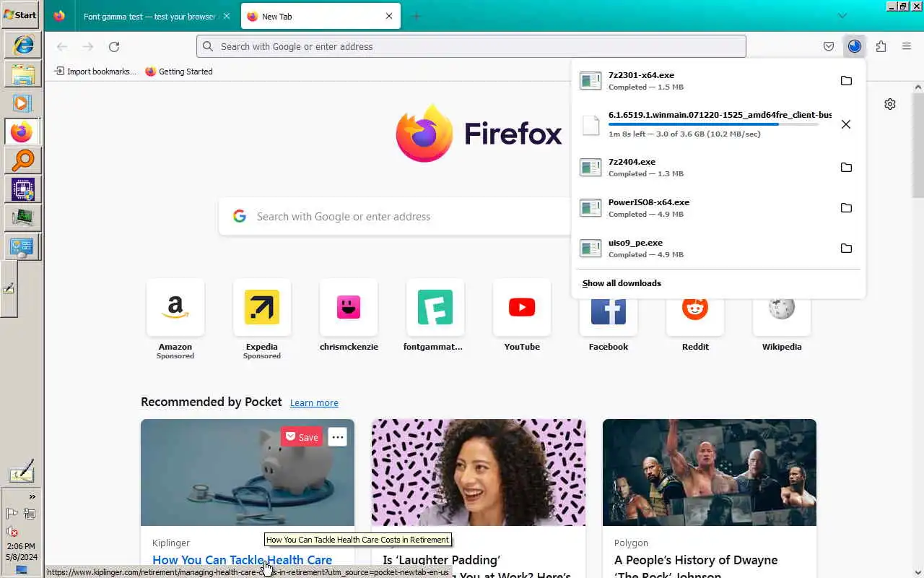
Task: Open the Firefox application menu
Action: (x=907, y=46)
